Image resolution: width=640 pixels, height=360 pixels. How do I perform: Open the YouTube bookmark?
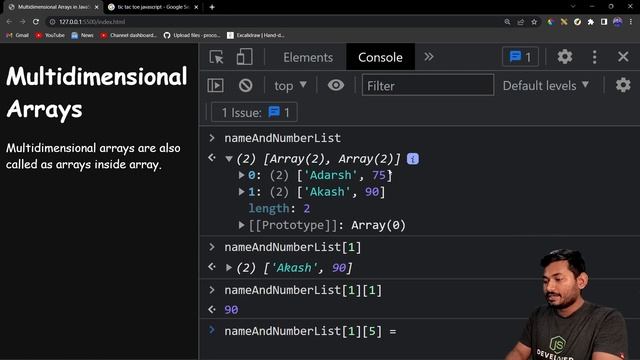pyautogui.click(x=50, y=36)
